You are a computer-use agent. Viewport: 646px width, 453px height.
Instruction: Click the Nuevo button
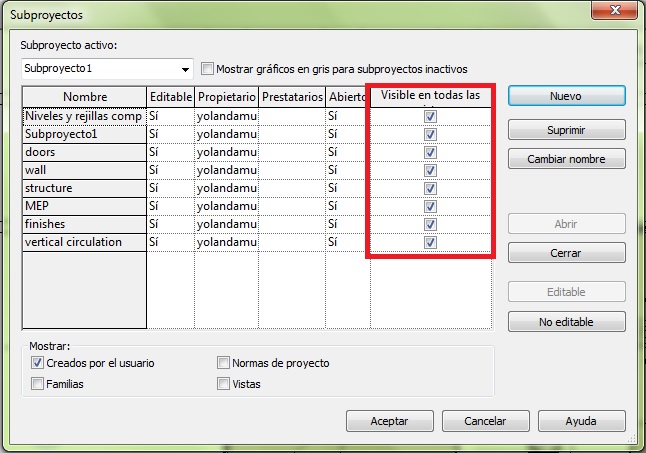(x=566, y=96)
